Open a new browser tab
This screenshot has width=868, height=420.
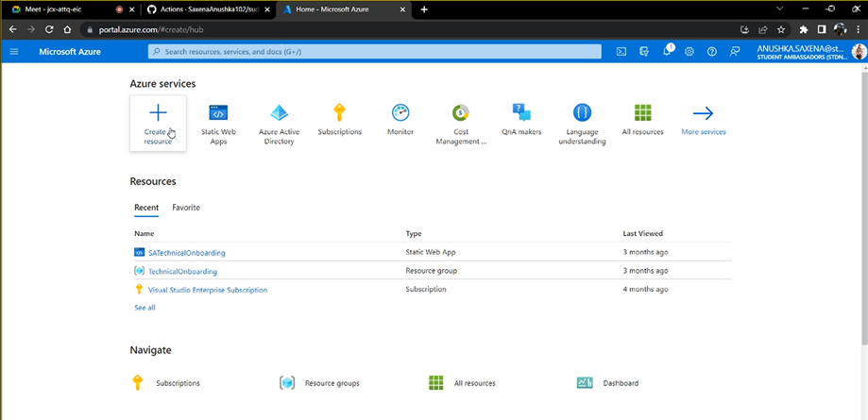tap(424, 9)
